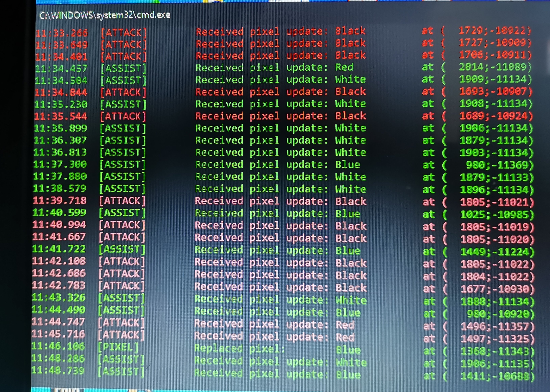Click the timestamp 11:33.266 in the first log line

point(62,33)
